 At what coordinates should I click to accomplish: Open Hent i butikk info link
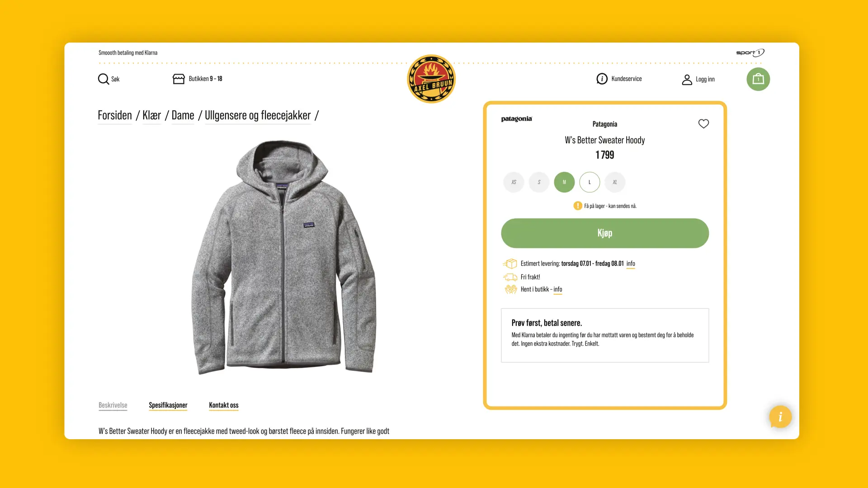558,290
